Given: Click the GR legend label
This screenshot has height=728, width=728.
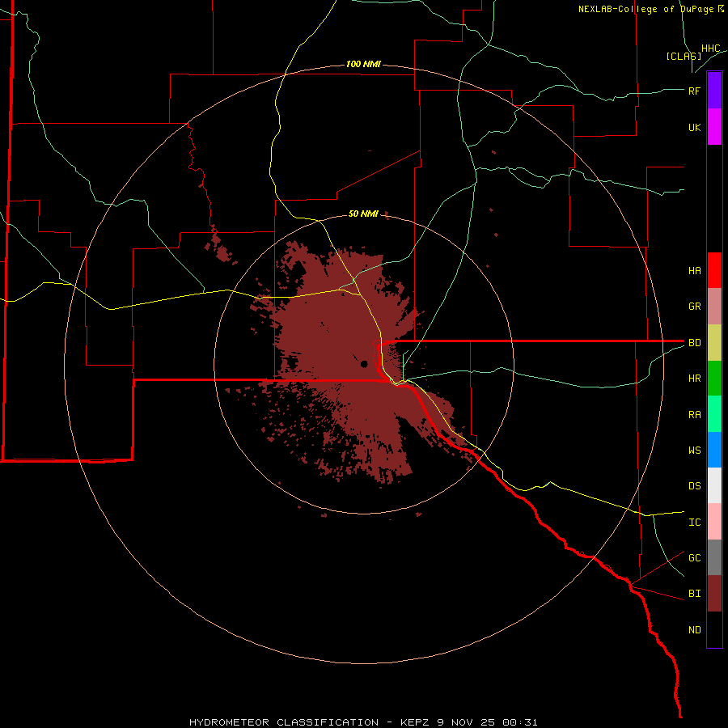Looking at the screenshot, I should (x=694, y=307).
